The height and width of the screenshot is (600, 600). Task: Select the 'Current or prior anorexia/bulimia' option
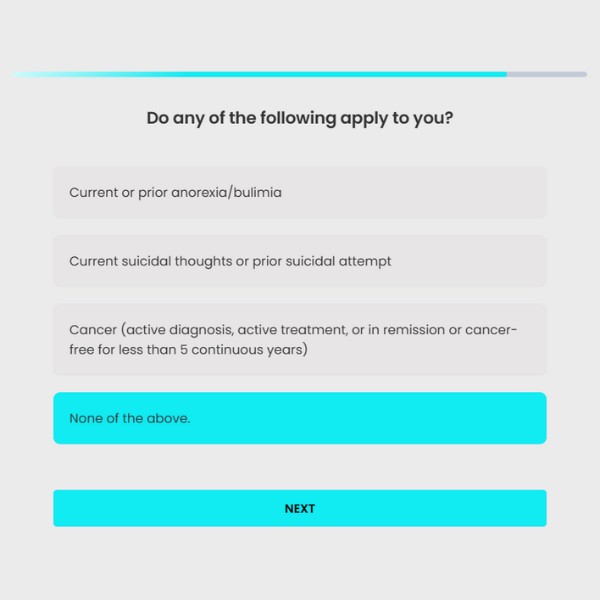pos(300,192)
